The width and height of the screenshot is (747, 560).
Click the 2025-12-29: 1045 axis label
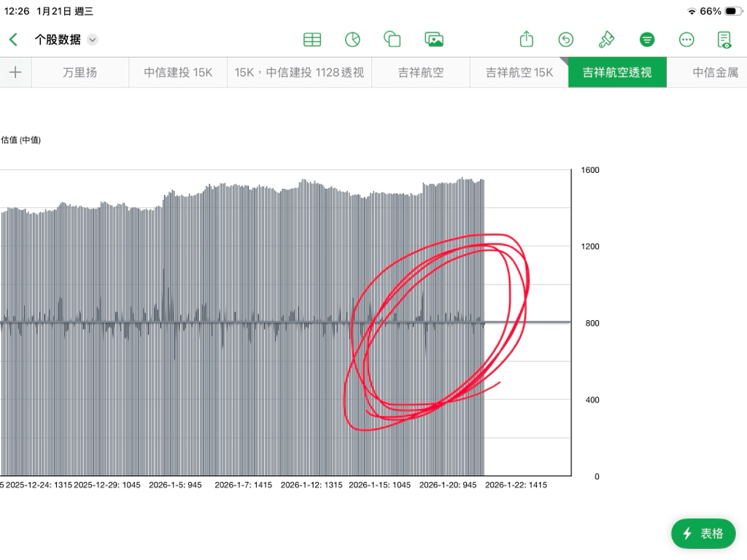pos(107,485)
